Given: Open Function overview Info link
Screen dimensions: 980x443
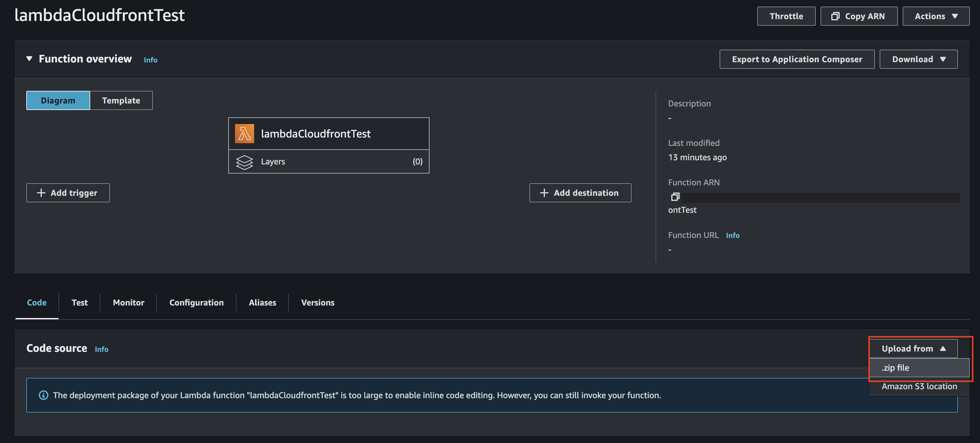Looking at the screenshot, I should [x=150, y=60].
